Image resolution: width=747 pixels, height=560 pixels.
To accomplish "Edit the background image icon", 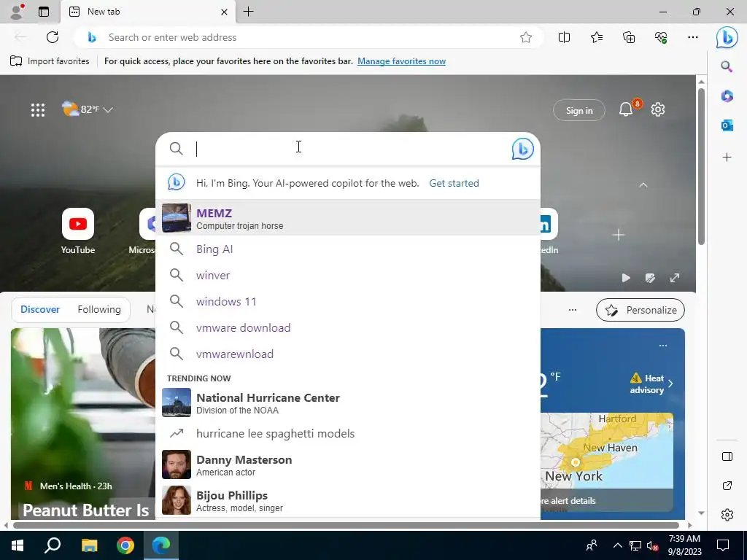I will (650, 278).
